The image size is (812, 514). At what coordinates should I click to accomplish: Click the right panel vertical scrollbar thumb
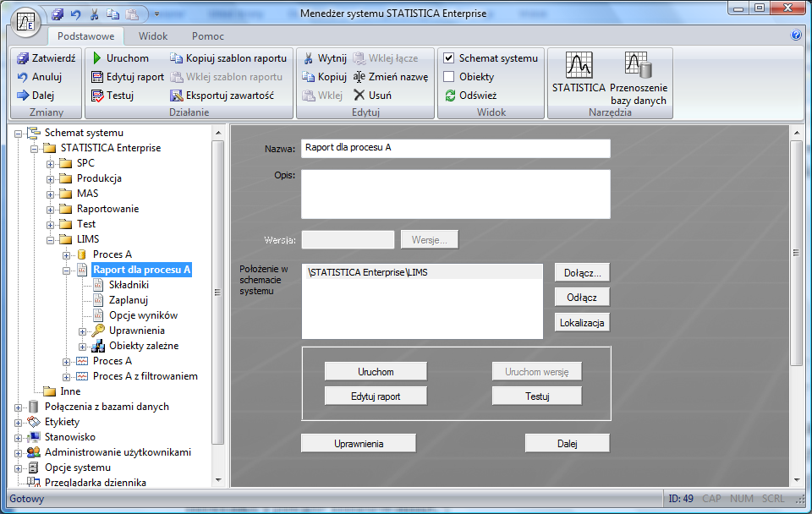click(797, 253)
